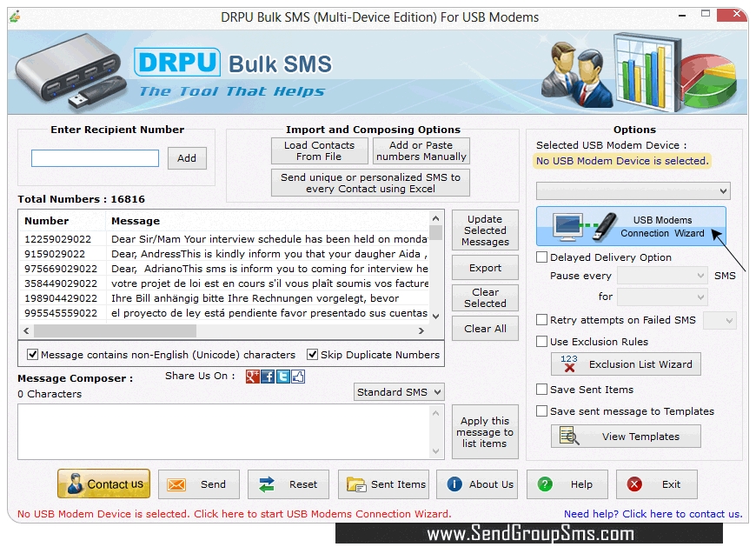Open View Templates
The image size is (756, 547).
tap(626, 436)
